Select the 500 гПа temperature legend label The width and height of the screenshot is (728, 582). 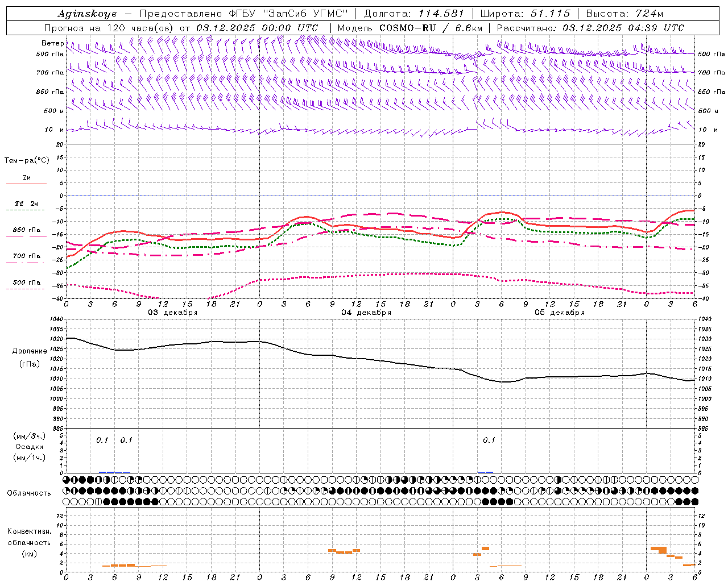27,282
